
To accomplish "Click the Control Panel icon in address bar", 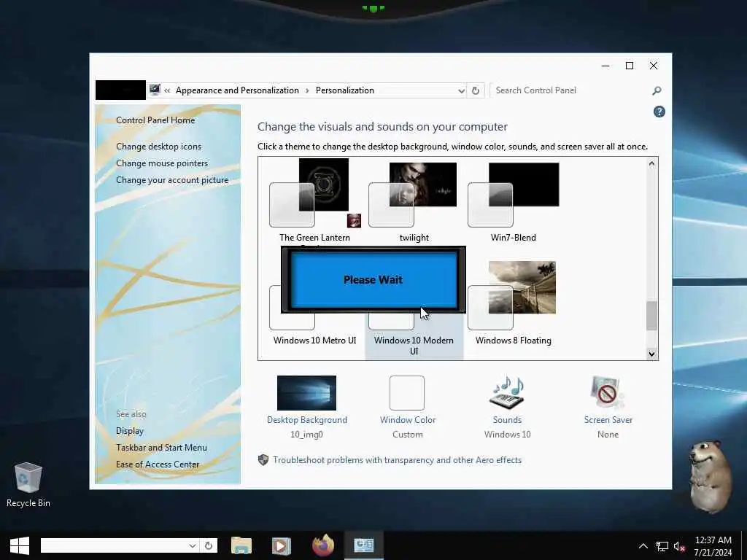I will pos(155,90).
